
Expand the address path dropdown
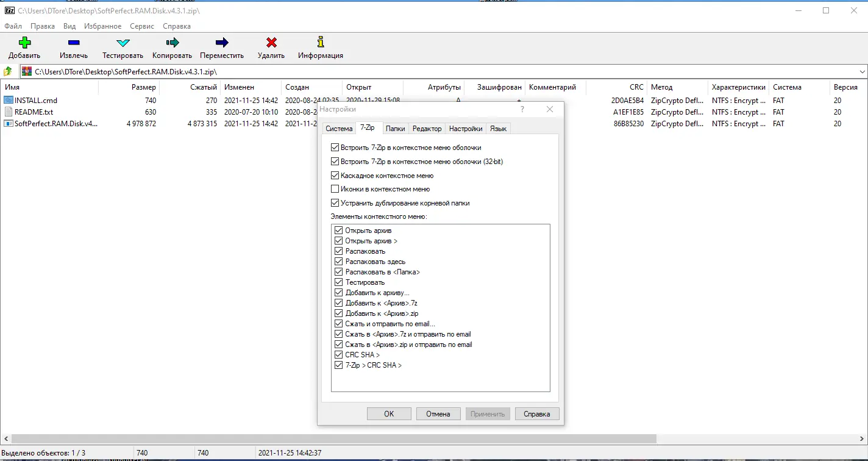[862, 71]
